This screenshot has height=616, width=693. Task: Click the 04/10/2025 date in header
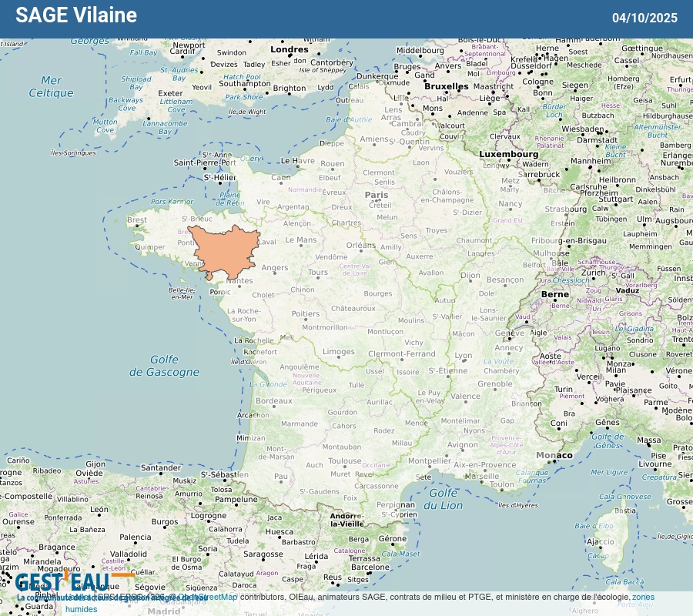(644, 18)
